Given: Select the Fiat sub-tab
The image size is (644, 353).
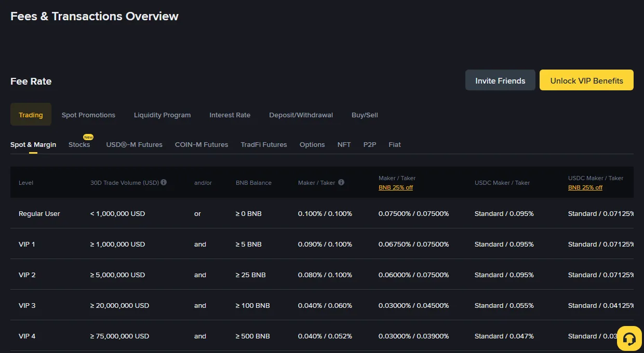Looking at the screenshot, I should (395, 144).
